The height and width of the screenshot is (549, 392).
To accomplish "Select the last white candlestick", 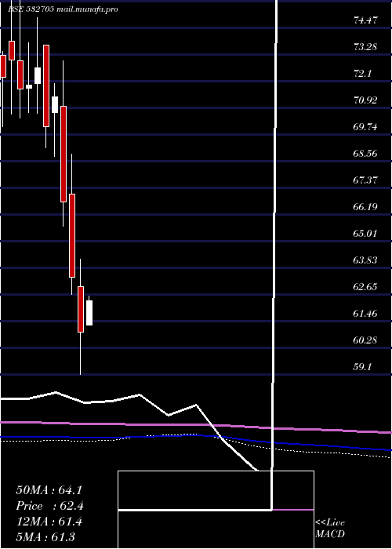I will pos(89,313).
